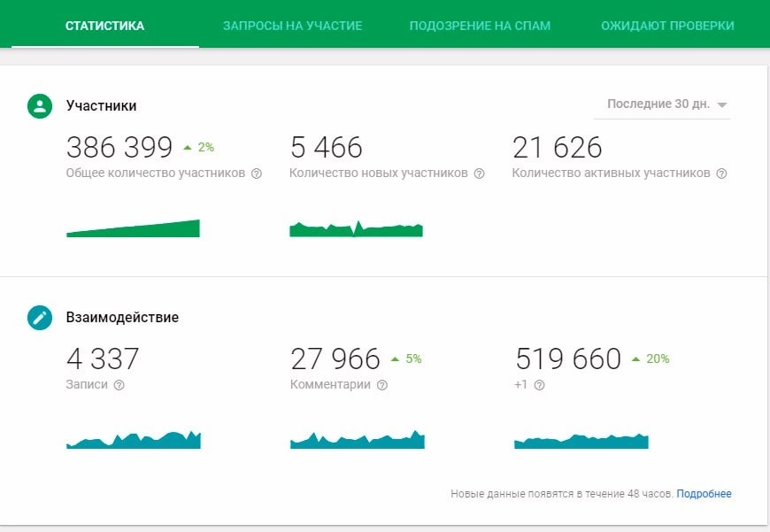Switch to the Статистика tab
770x532 pixels.
[104, 26]
